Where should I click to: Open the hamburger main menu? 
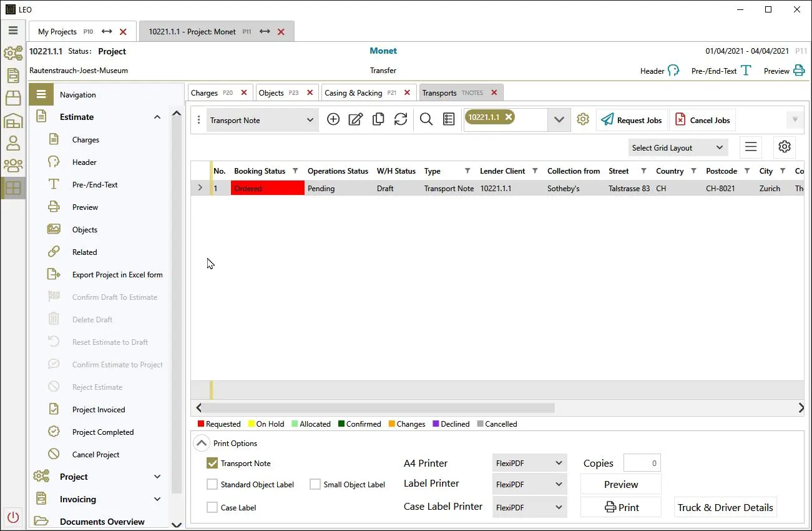[x=12, y=30]
